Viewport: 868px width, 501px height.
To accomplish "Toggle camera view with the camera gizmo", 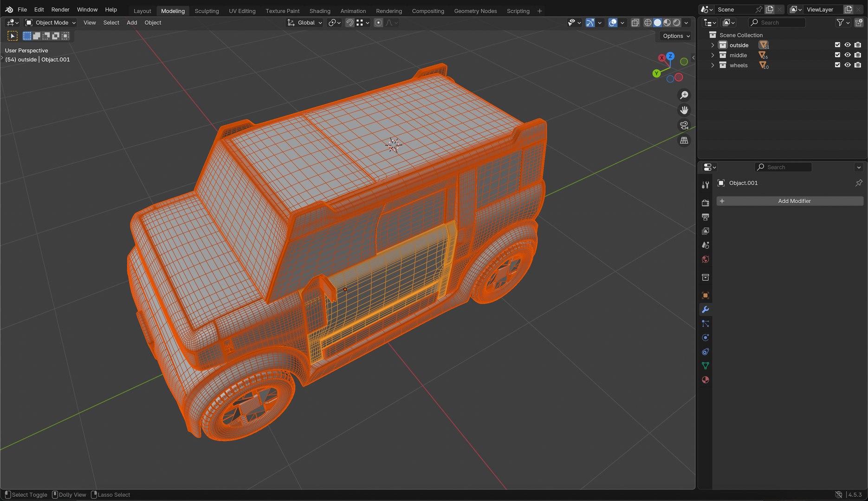I will 684,125.
